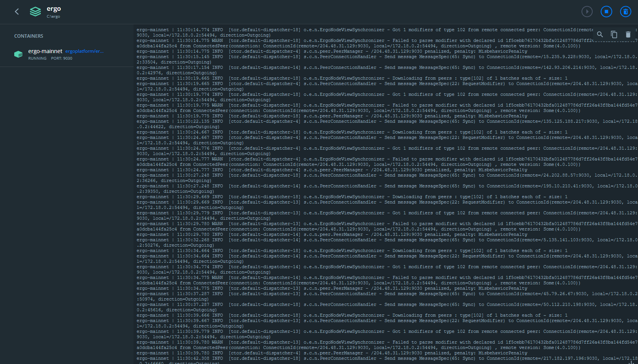Image resolution: width=638 pixels, height=364 pixels.
Task: Click the ergo stack title
Action: click(54, 9)
